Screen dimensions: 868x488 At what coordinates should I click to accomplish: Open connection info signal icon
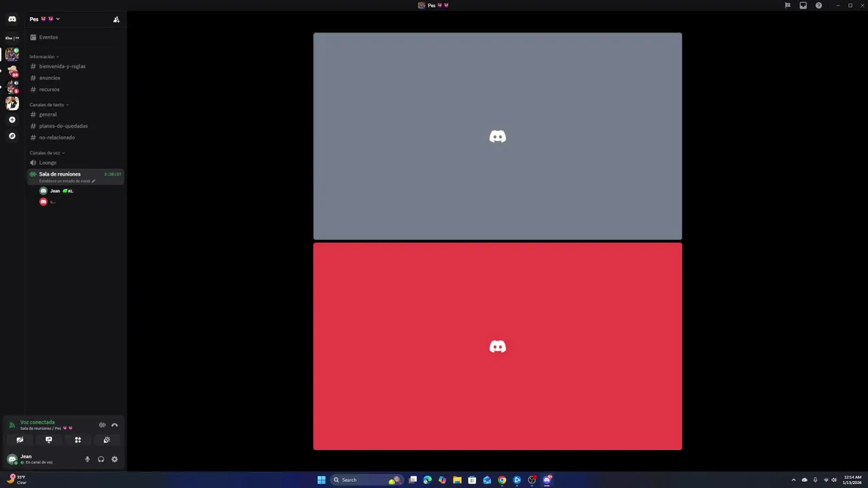point(12,425)
